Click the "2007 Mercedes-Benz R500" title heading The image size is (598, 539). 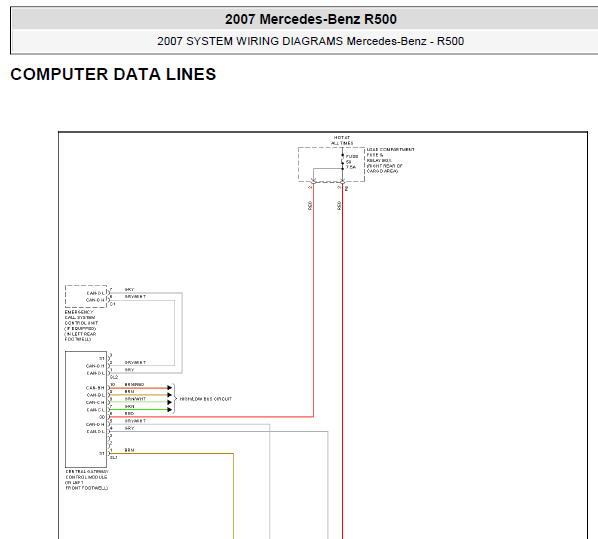[x=310, y=19]
